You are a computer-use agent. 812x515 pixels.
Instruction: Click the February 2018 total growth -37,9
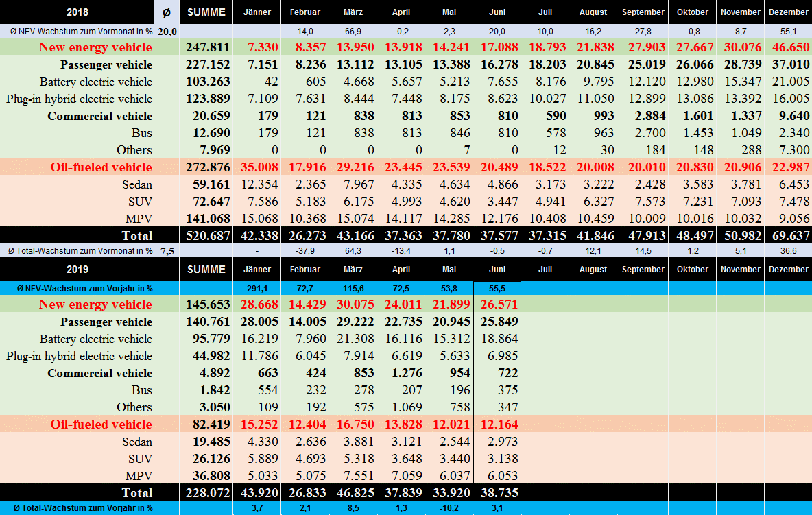click(x=305, y=251)
